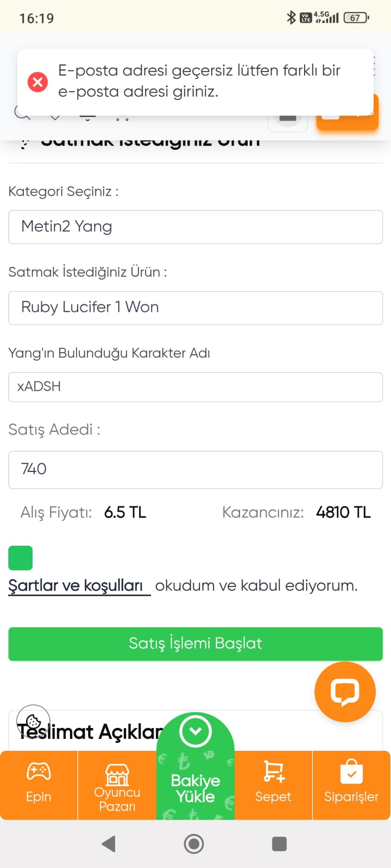This screenshot has height=868, width=391.
Task: Open the Şartlar ve koşulları link
Action: 75,586
